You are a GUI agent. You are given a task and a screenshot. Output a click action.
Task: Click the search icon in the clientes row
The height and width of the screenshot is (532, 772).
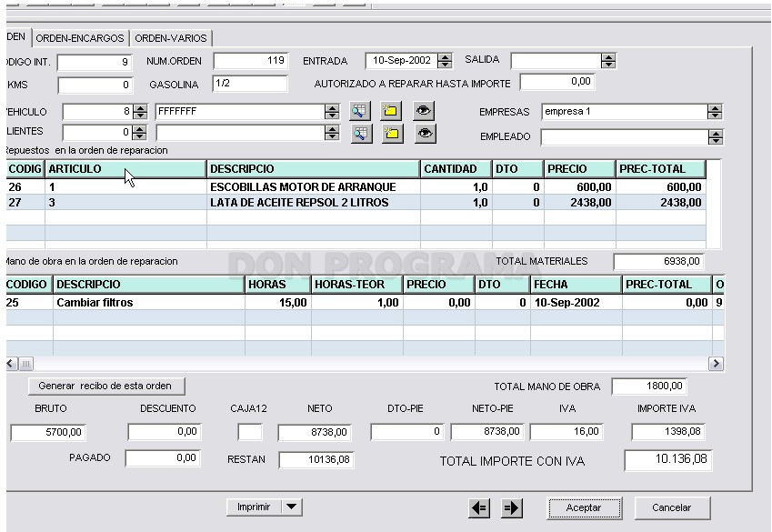(361, 134)
